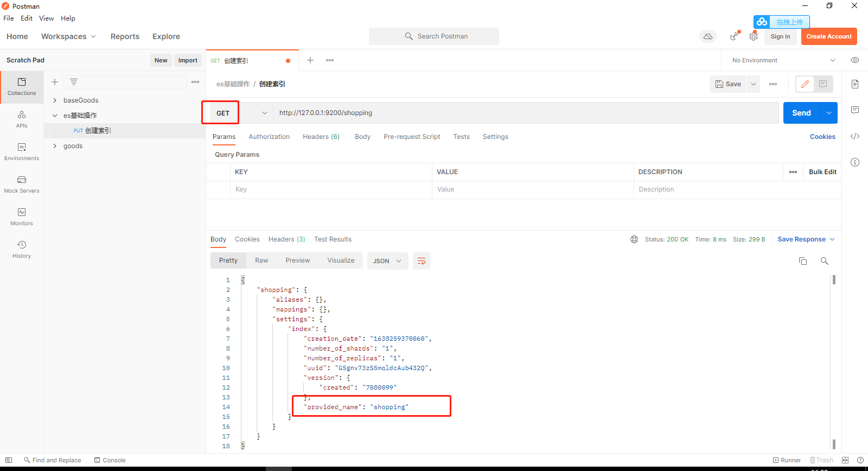This screenshot has height=471, width=868.
Task: Open the JSON response format dropdown
Action: pos(387,261)
